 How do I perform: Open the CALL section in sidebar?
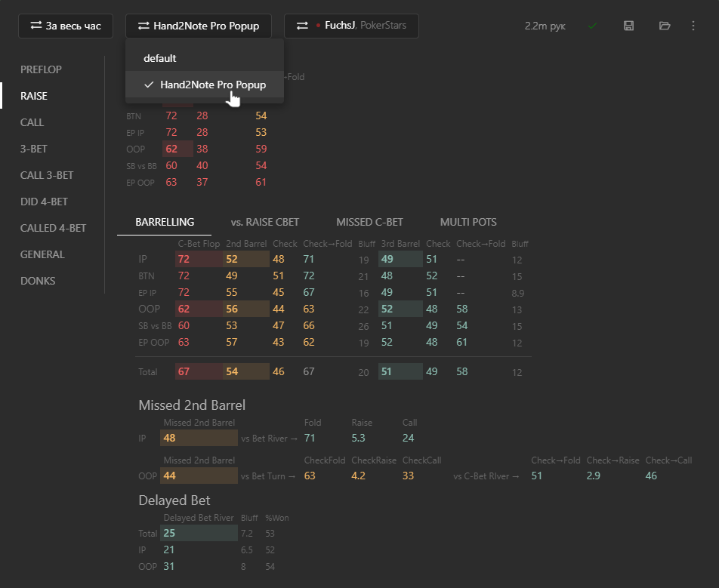tap(32, 122)
